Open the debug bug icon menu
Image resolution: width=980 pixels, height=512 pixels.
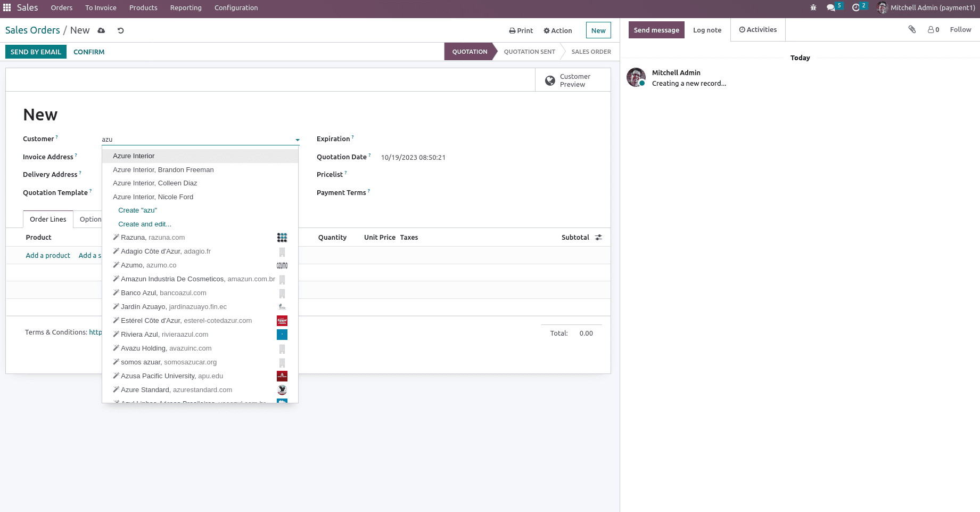coord(813,7)
